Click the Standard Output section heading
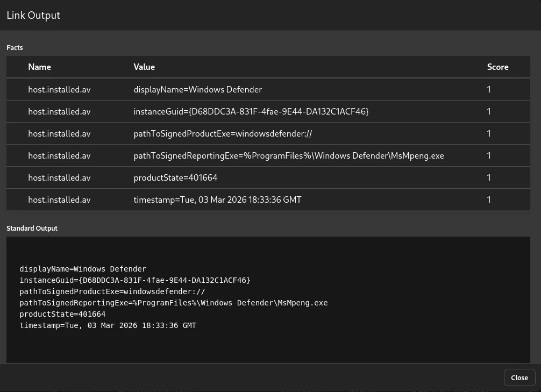Viewport: 541px width, 392px height. tap(32, 228)
